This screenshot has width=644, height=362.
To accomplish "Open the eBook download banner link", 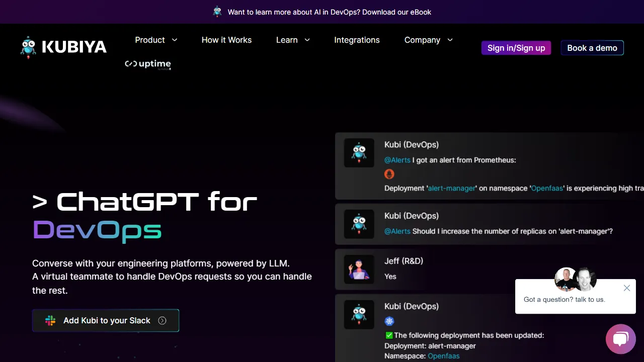I will (329, 12).
